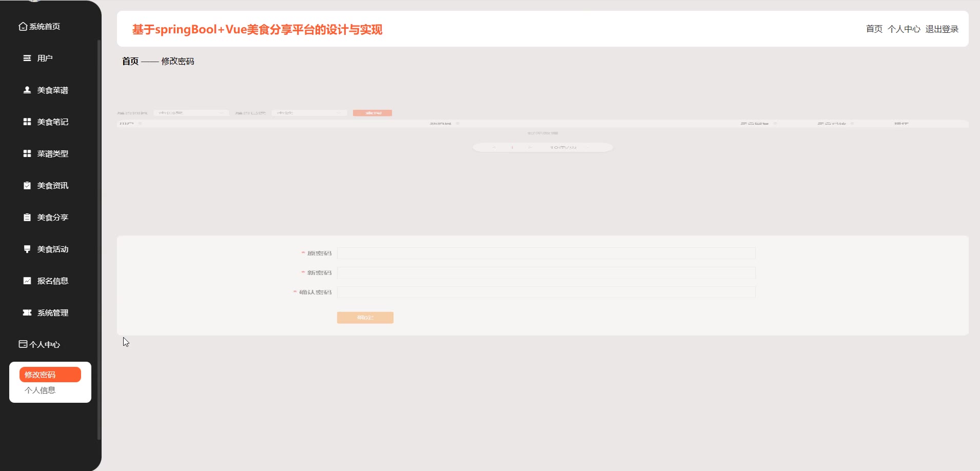The height and width of the screenshot is (471, 980).
Task: Open the 10条/页 page size dropdown
Action: [570, 147]
